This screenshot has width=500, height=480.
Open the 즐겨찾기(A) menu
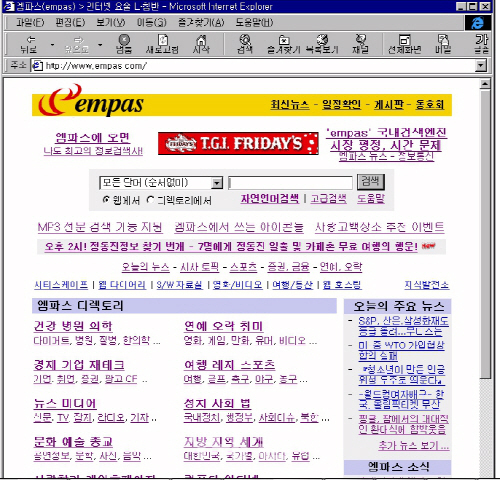click(201, 23)
